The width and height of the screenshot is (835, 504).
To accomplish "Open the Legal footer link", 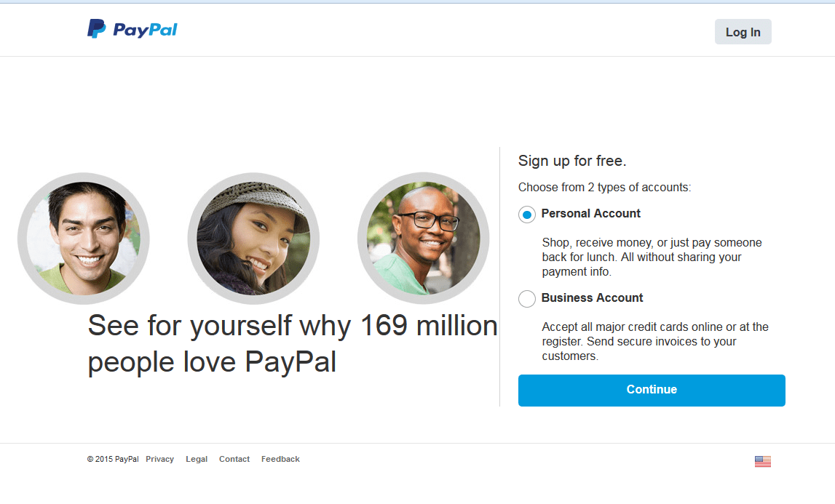I will [197, 459].
